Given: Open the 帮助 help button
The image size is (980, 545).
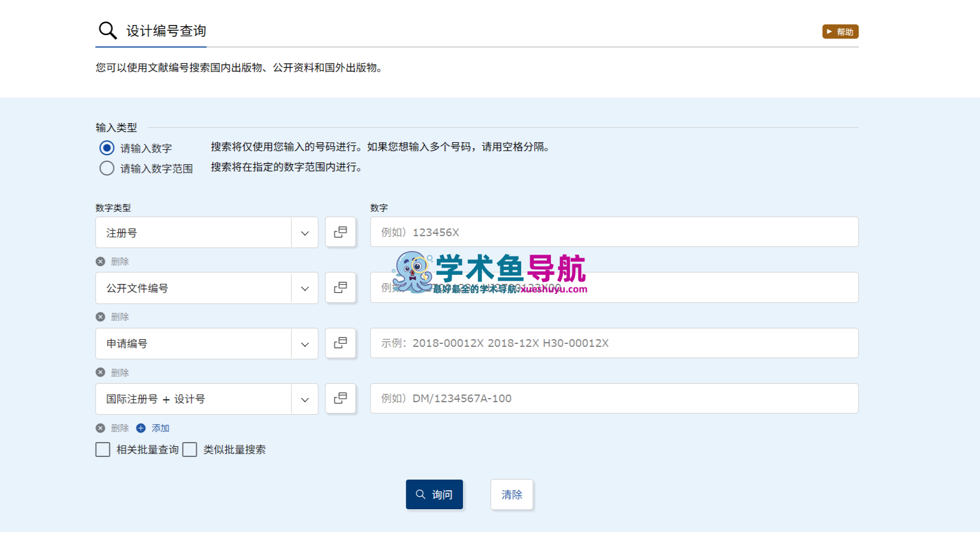Looking at the screenshot, I should [840, 32].
